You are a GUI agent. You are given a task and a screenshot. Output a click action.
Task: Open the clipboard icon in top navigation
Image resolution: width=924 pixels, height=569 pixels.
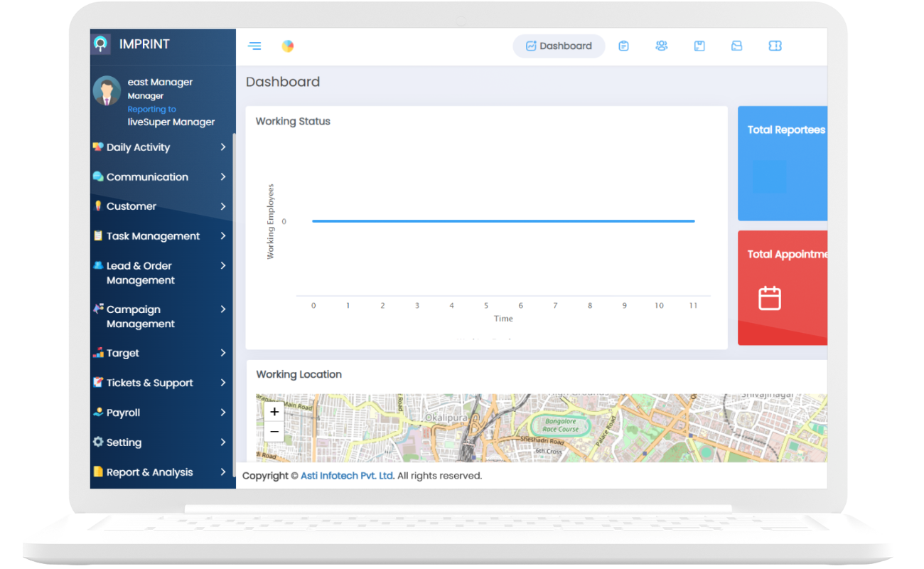623,46
